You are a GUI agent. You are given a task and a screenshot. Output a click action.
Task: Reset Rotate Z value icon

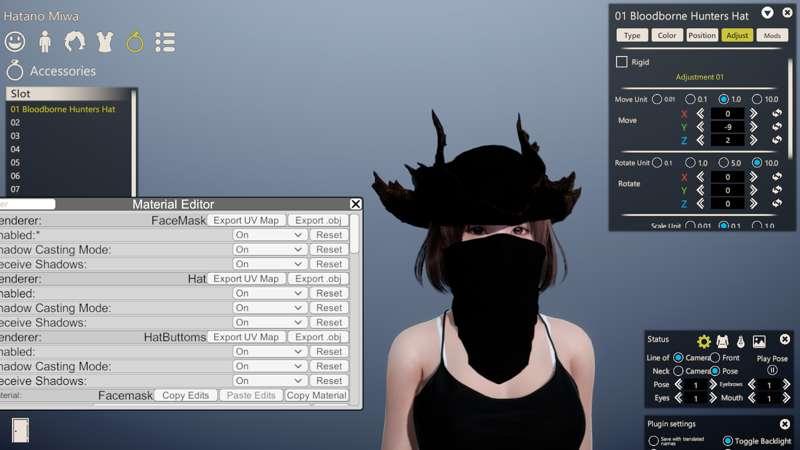point(777,203)
